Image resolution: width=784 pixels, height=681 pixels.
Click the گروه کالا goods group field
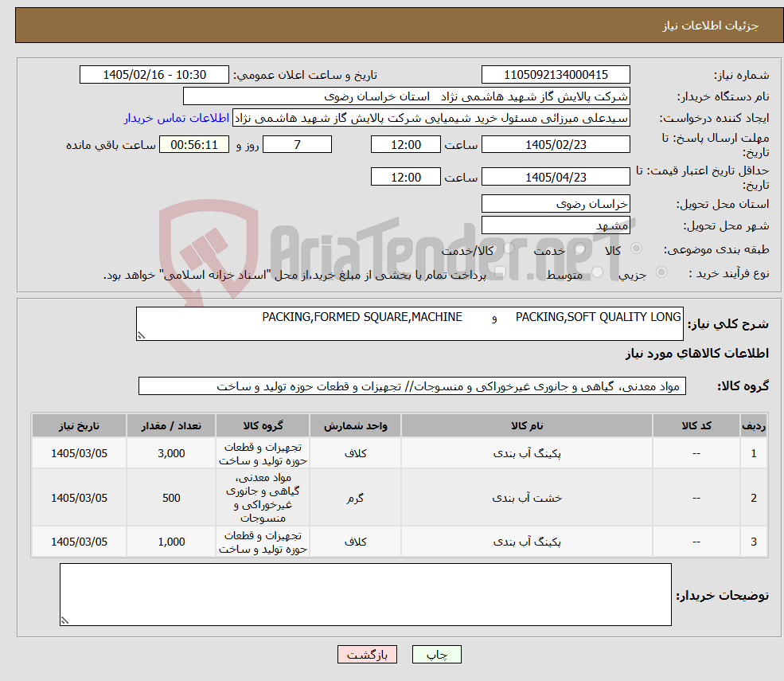(412, 386)
